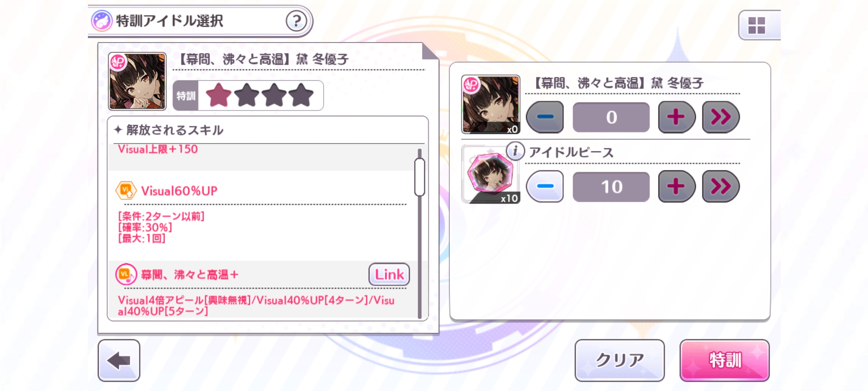868x391 pixels.
Task: Decrease アイドルピース count with minus
Action: pyautogui.click(x=545, y=186)
